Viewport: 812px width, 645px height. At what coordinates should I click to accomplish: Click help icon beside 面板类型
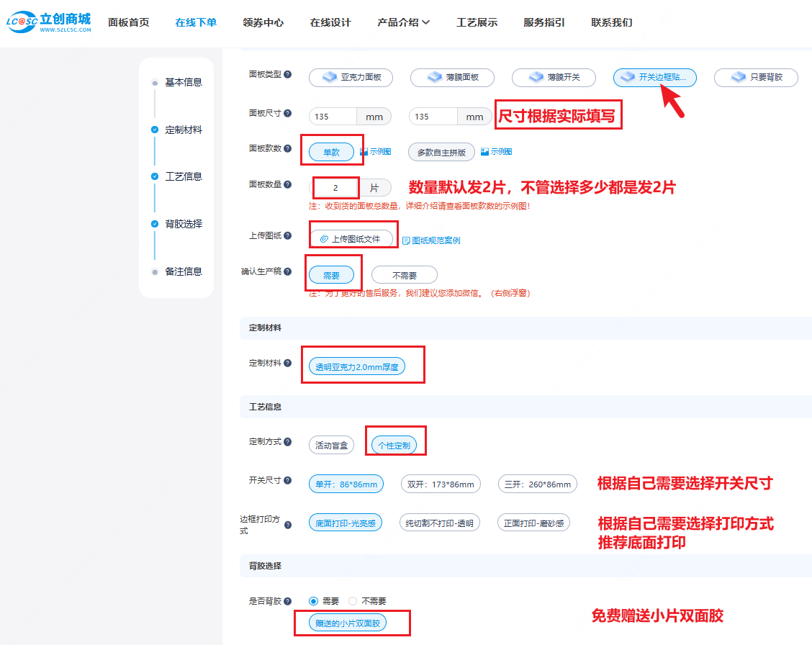288,74
